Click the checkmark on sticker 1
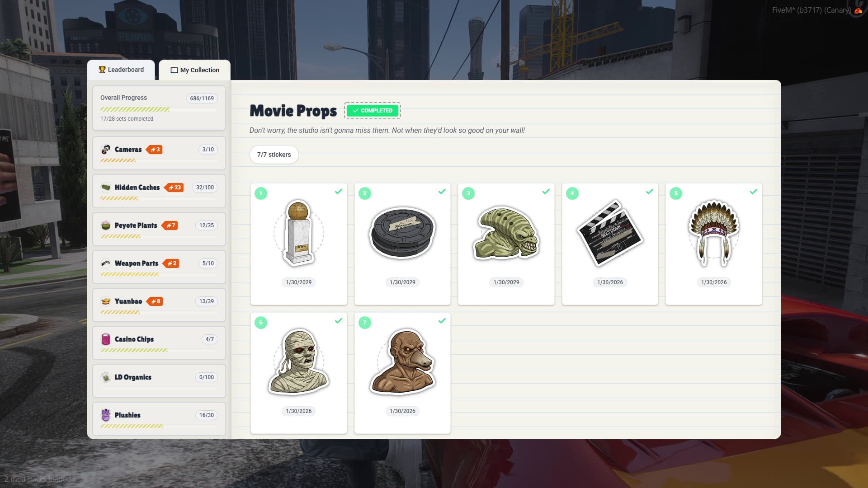This screenshot has width=868, height=488. click(x=338, y=192)
